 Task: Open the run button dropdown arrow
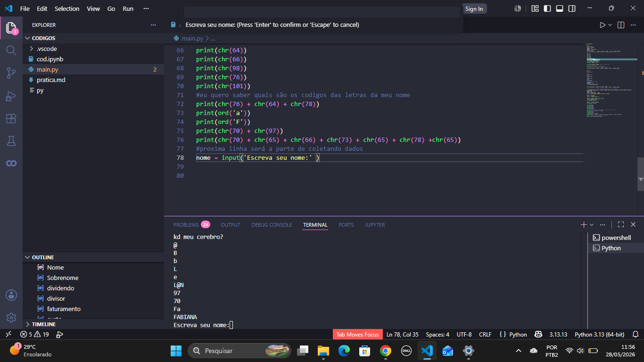(x=610, y=25)
